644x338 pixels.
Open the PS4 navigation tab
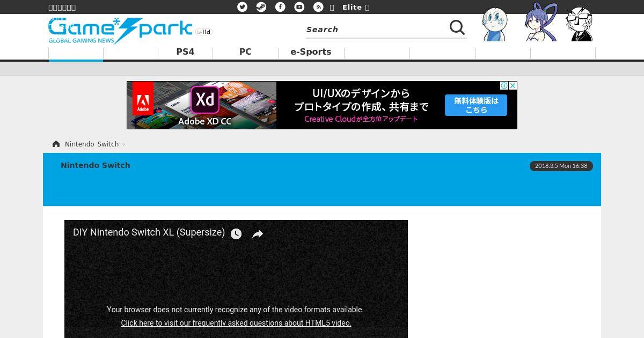pyautogui.click(x=185, y=52)
